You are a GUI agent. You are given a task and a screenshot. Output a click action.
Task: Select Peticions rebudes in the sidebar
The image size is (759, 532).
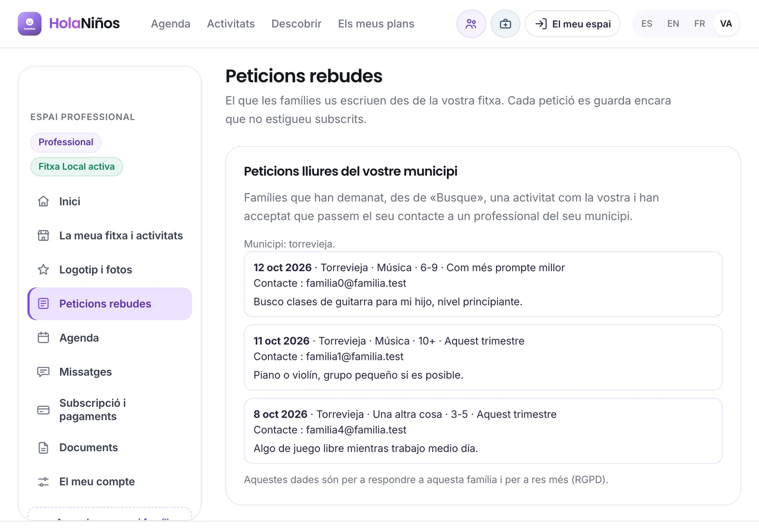110,304
